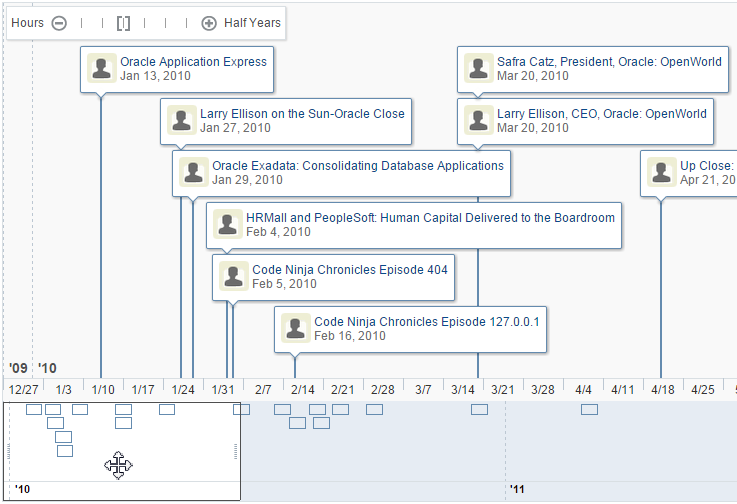Click the Feb 16, 2010 date text
Screen dimensions: 737x504
tap(350, 336)
